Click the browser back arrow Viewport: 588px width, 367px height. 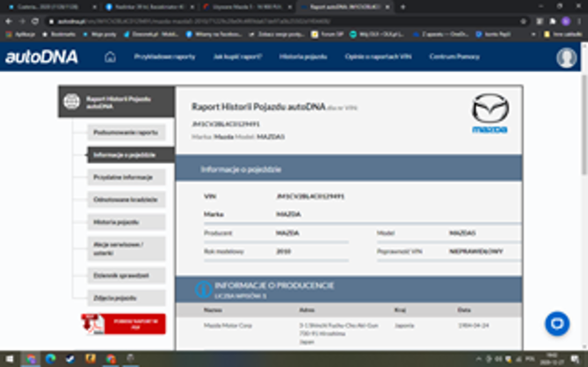pyautogui.click(x=9, y=21)
